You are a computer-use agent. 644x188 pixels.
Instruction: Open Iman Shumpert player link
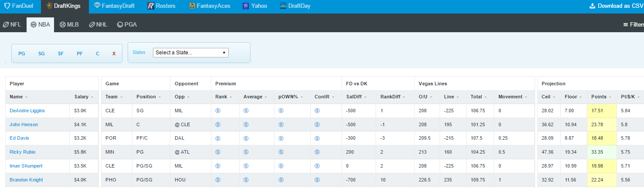tap(26, 166)
